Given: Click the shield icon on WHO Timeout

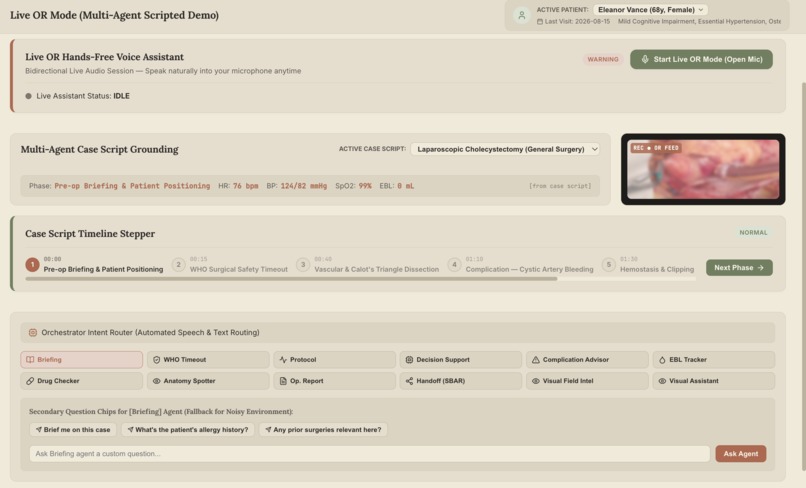Looking at the screenshot, I should (157, 360).
